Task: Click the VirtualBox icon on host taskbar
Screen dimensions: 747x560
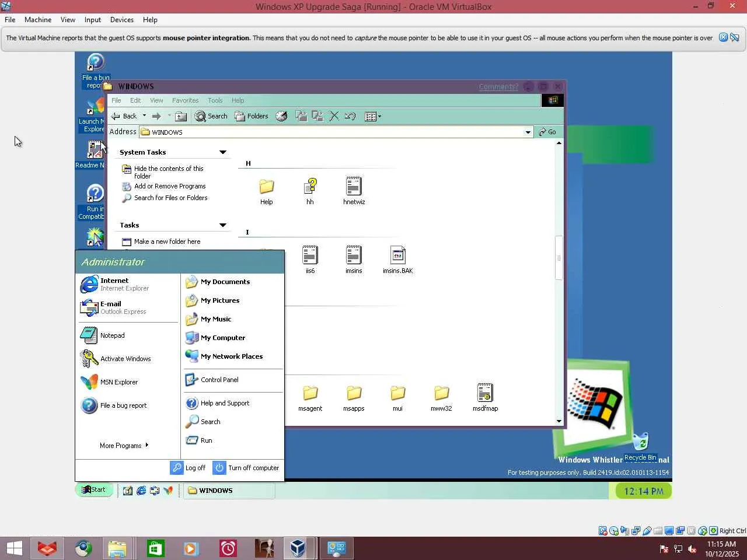Action: pyautogui.click(x=298, y=548)
